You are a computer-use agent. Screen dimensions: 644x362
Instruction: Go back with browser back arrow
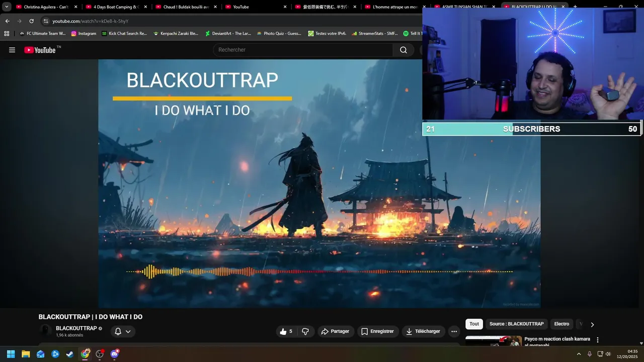pos(7,21)
